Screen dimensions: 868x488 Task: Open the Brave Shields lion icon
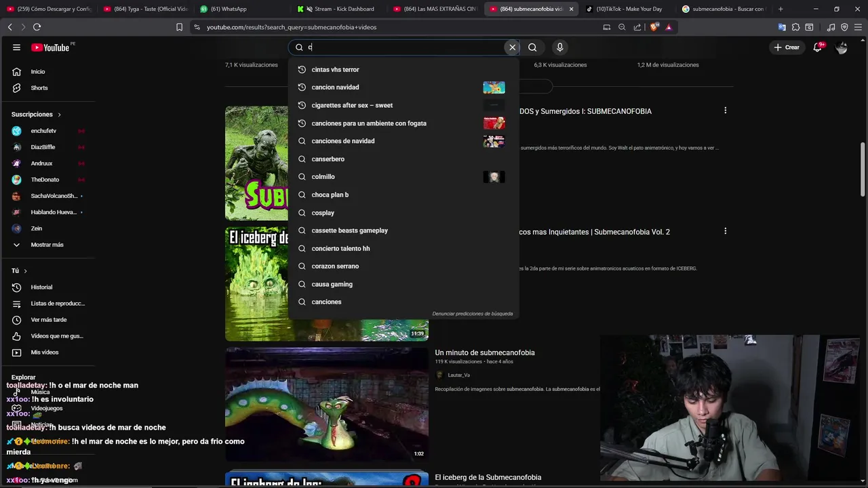pyautogui.click(x=654, y=27)
